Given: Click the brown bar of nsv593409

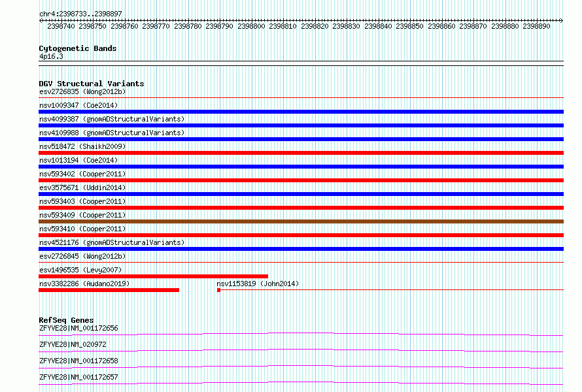Looking at the screenshot, I should pos(301,221).
